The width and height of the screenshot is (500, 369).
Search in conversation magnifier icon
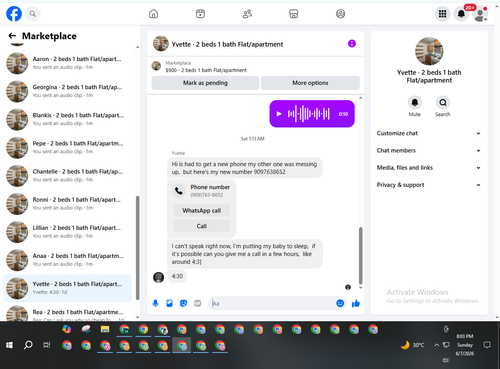pos(443,103)
